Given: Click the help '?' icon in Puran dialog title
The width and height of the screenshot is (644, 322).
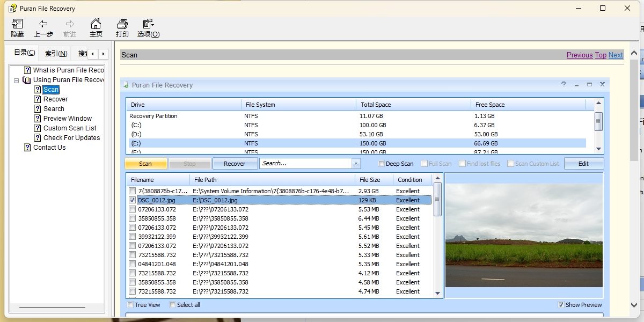Looking at the screenshot, I should coord(563,84).
